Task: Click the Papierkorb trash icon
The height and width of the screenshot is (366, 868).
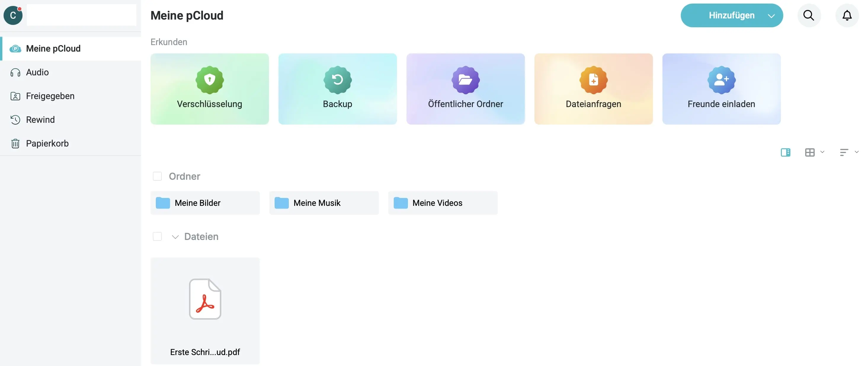Action: coord(15,143)
